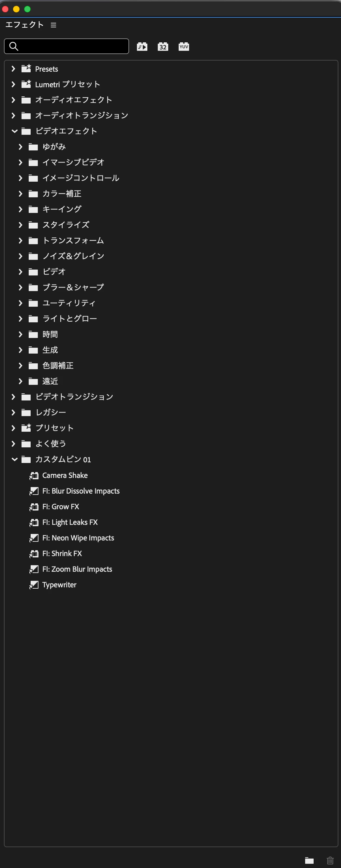Toggle the 32-bit Color effects filter
Image resolution: width=341 pixels, height=868 pixels.
point(163,47)
